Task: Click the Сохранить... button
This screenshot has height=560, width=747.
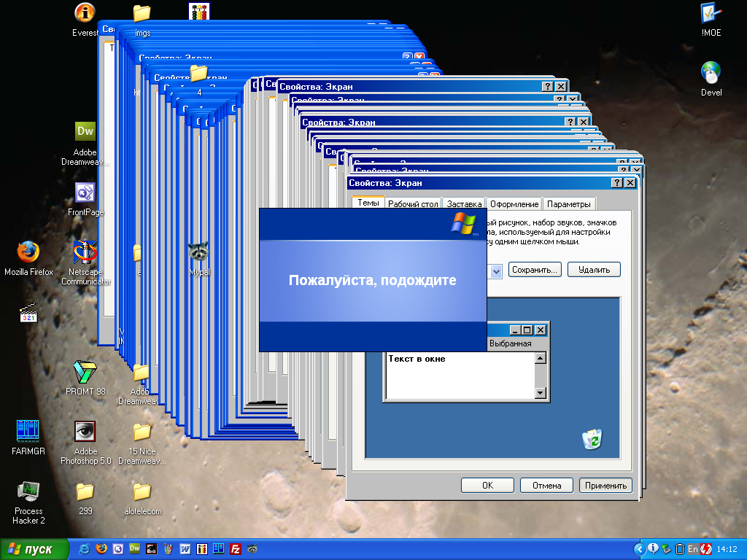Action: coord(535,270)
